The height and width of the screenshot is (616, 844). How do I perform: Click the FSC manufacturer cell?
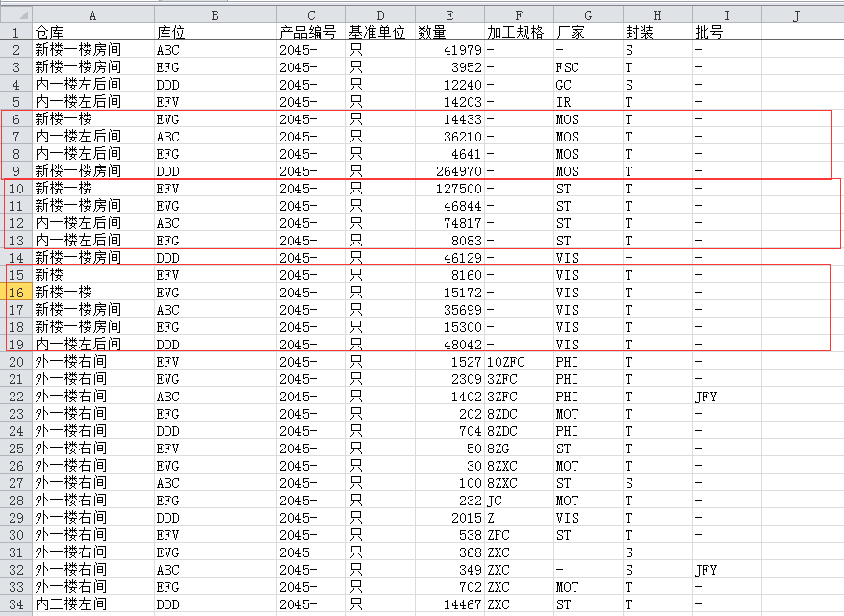coord(587,66)
